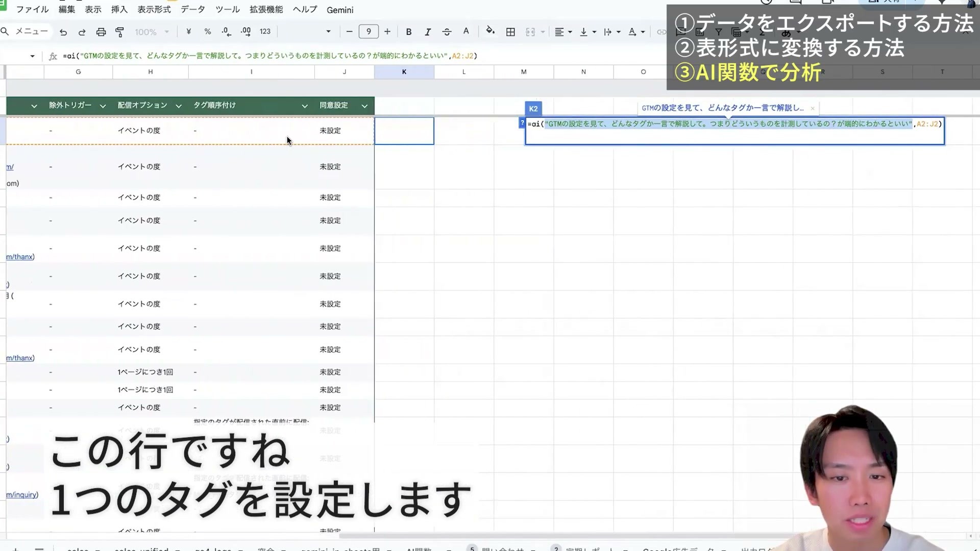This screenshot has height=551, width=980.
Task: Open the fill color bucket
Action: [490, 31]
